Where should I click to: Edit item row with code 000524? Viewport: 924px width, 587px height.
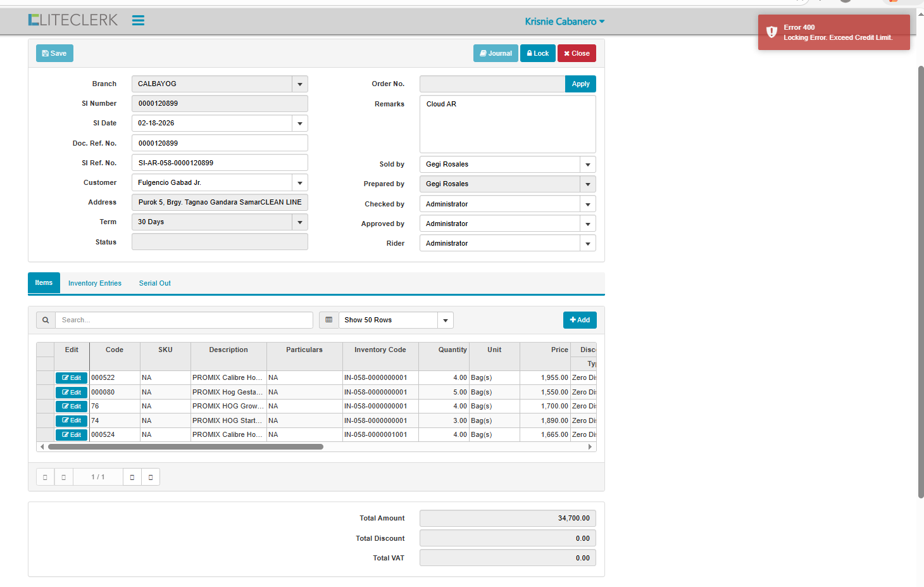click(72, 435)
